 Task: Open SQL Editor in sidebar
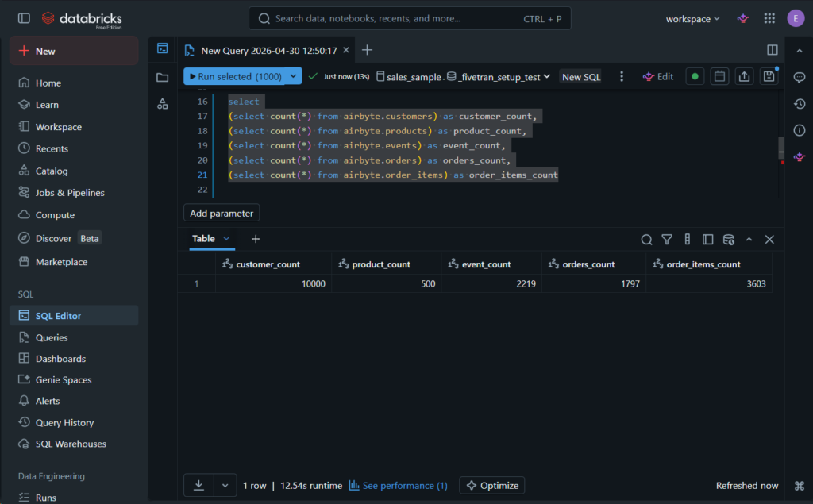(x=74, y=315)
